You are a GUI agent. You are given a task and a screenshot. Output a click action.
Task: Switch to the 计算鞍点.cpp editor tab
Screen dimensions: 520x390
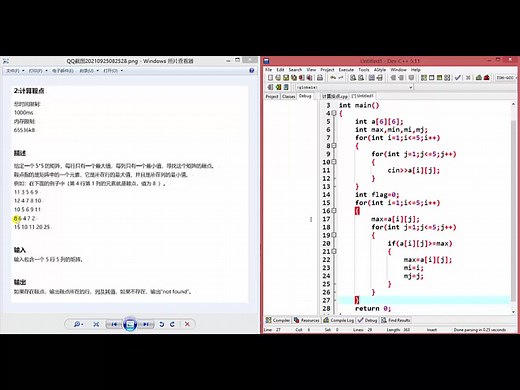(334, 96)
